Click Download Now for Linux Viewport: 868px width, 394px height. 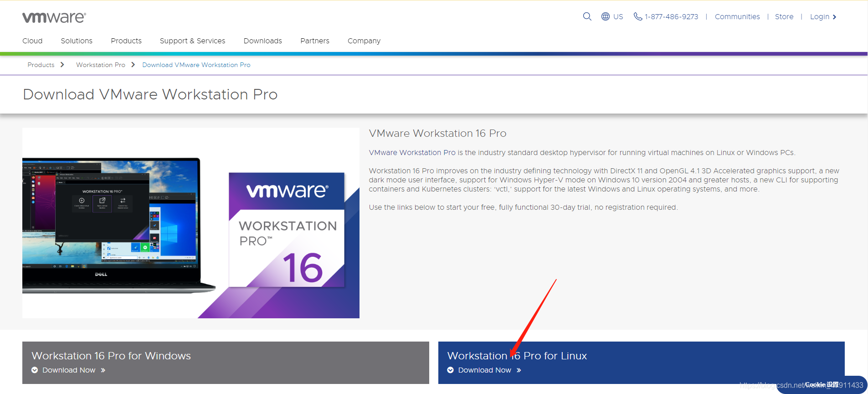pos(485,370)
